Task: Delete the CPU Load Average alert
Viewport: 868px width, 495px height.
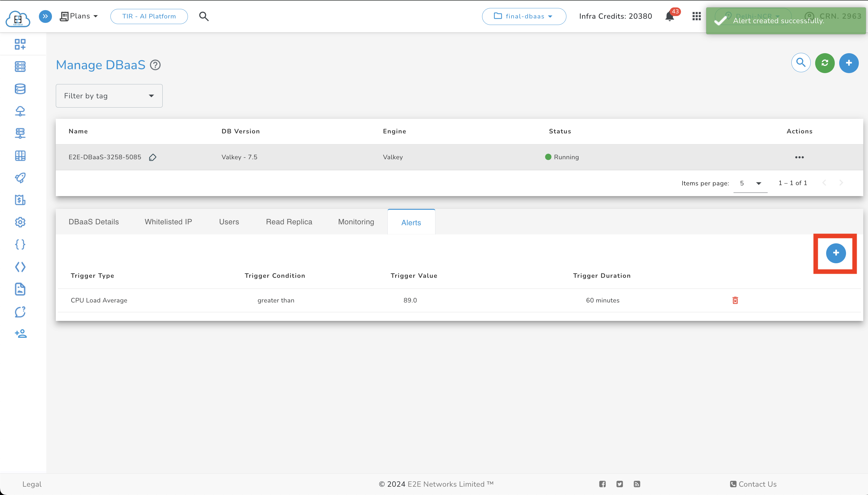Action: tap(735, 300)
